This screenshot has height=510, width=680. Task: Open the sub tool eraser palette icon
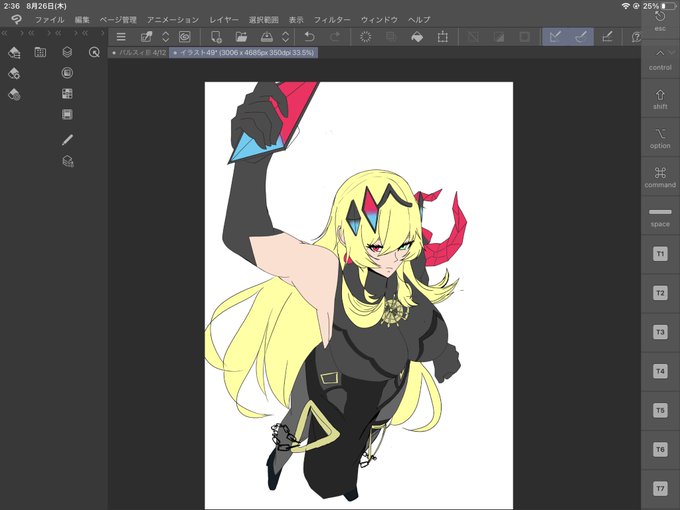pos(14,52)
